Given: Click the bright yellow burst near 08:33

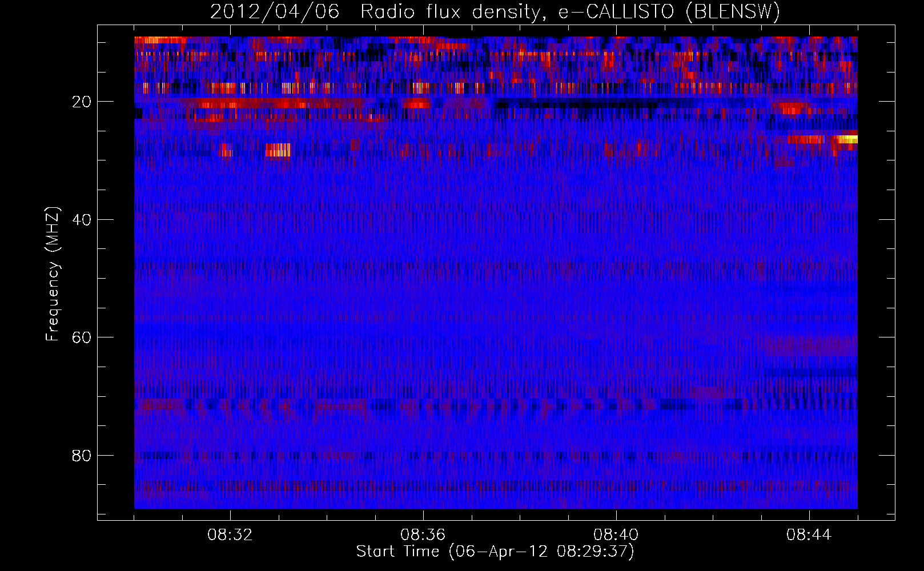Looking at the screenshot, I should click(278, 150).
